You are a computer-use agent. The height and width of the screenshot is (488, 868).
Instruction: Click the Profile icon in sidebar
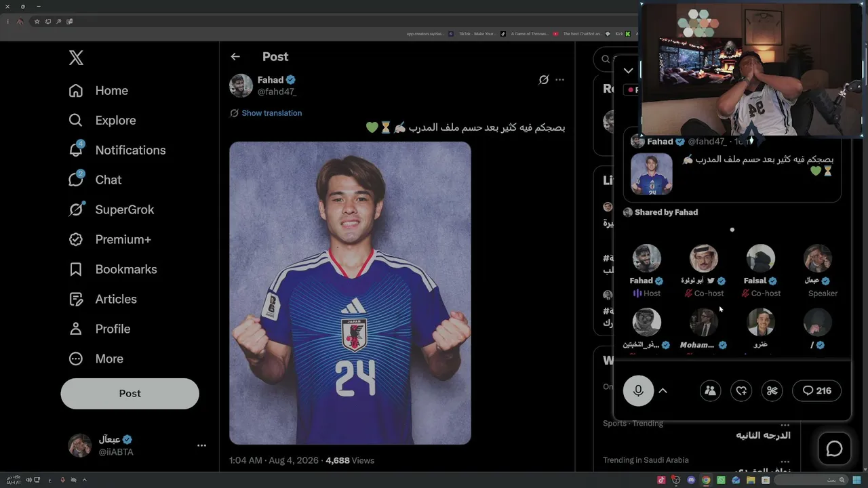point(76,329)
